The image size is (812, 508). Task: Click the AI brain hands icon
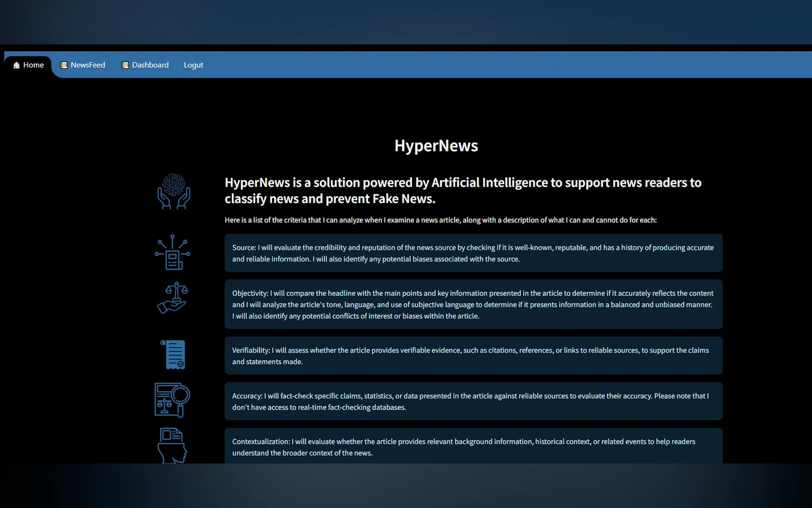pyautogui.click(x=174, y=191)
